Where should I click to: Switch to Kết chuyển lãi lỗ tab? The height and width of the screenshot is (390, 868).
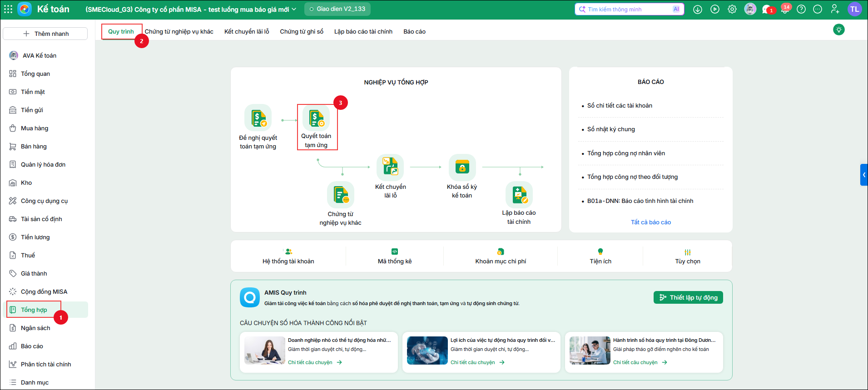[x=247, y=31]
